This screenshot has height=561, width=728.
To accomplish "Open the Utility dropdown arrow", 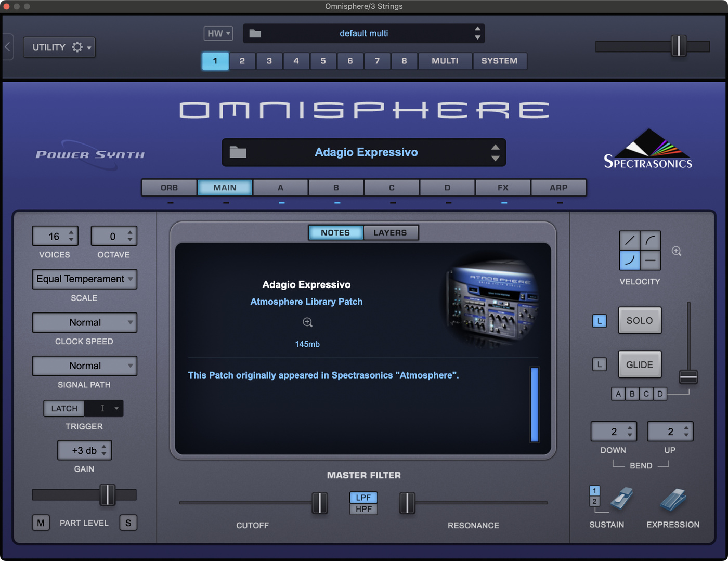I will (x=89, y=48).
